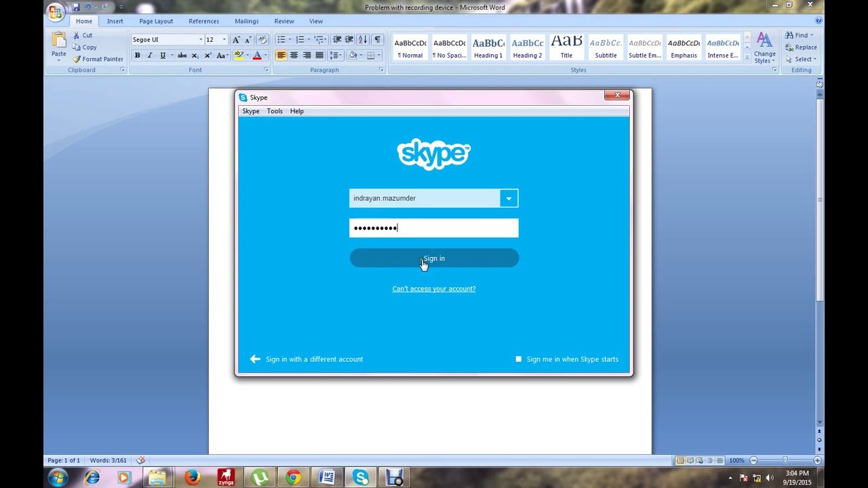Switch to Web Layout view icon

[700, 461]
